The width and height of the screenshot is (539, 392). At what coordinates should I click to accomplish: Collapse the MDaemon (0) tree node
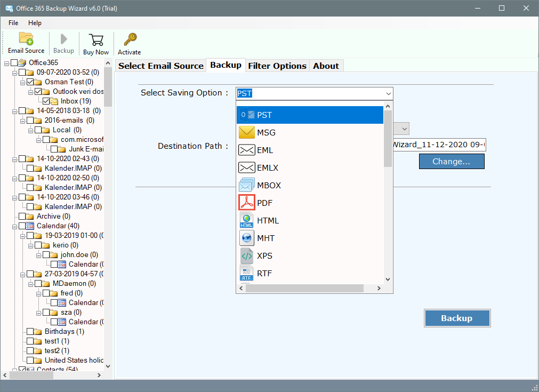[x=30, y=284]
